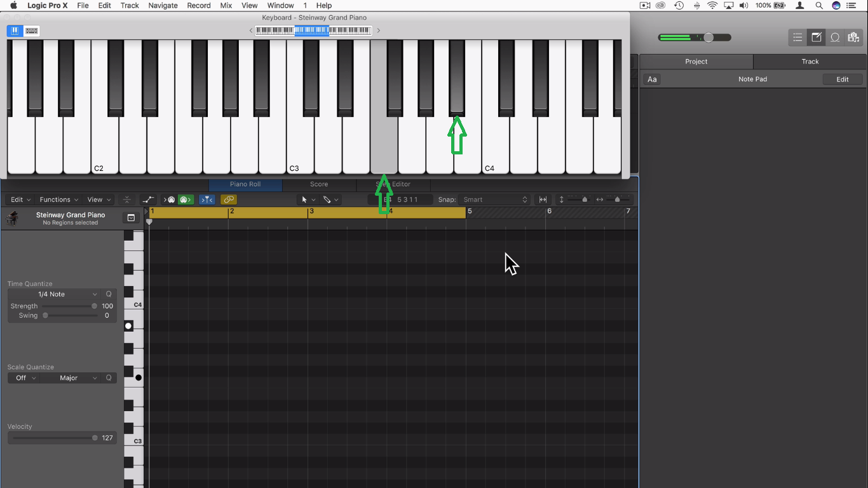The height and width of the screenshot is (488, 868).
Task: Open Spotlight search in menu bar
Action: tap(819, 6)
